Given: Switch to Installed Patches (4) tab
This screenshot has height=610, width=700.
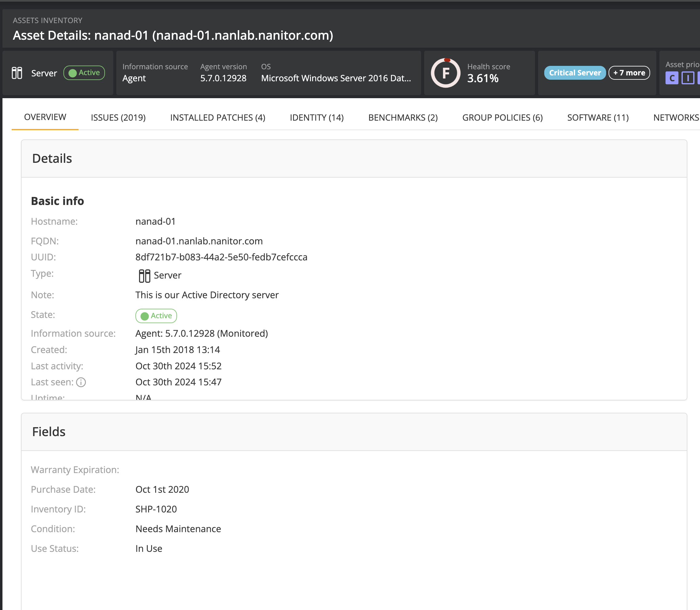Looking at the screenshot, I should 218,118.
